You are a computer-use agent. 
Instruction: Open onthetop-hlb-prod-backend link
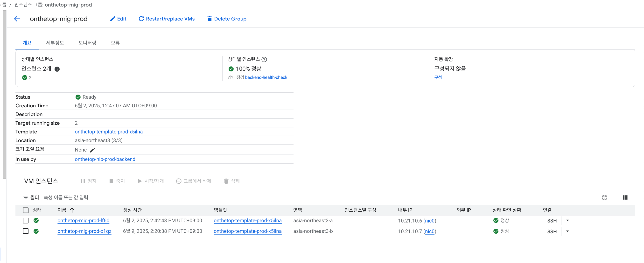click(105, 159)
